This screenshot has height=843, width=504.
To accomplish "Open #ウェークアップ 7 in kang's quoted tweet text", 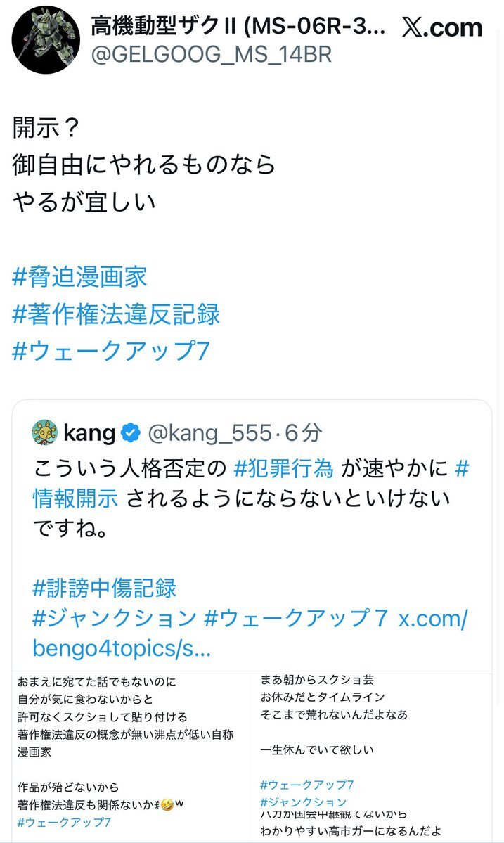I will coord(296,618).
